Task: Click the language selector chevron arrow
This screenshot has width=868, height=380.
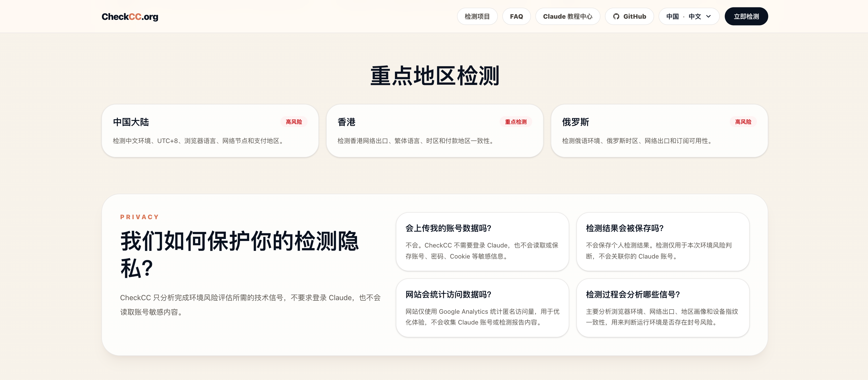Action: [x=708, y=16]
